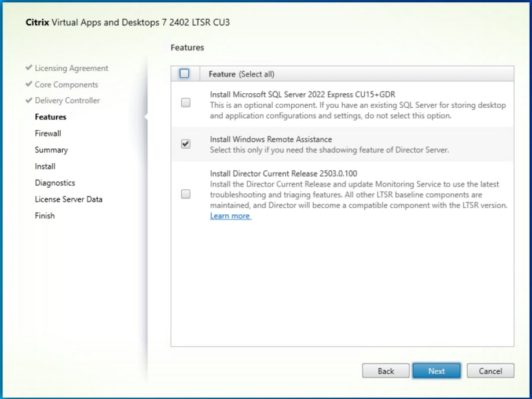Enable Install Microsoft SQL Server 2022 Express checkbox

click(x=186, y=103)
